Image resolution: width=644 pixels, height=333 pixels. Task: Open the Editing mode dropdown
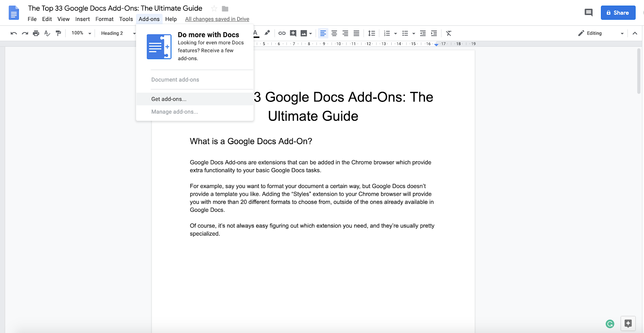(601, 33)
